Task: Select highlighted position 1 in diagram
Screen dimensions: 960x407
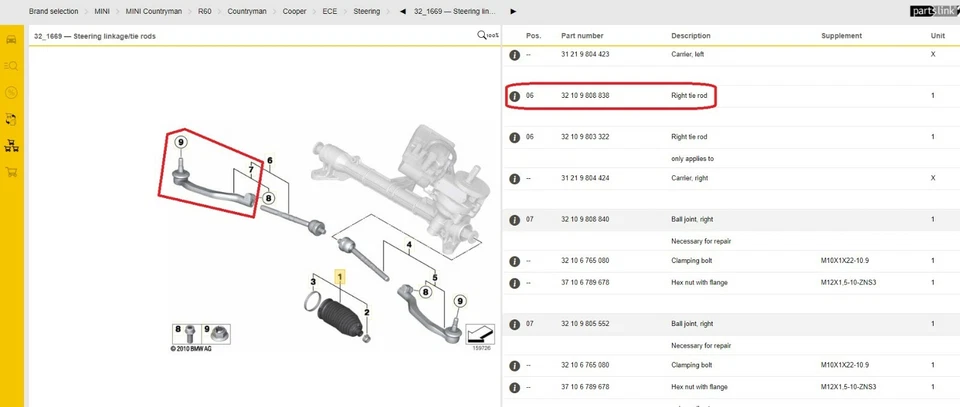Action: [x=340, y=277]
